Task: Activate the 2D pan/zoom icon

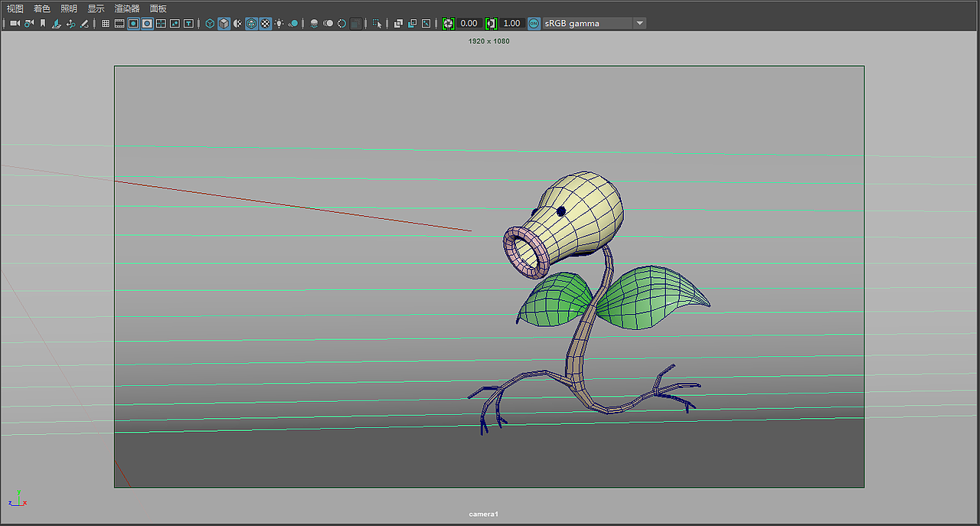Action: [70, 23]
